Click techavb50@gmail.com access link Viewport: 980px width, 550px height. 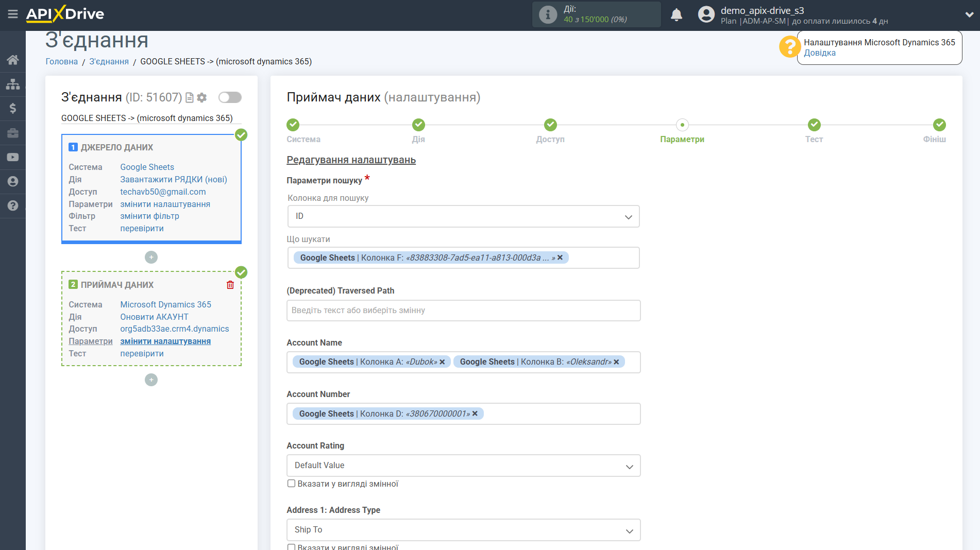[x=163, y=192]
